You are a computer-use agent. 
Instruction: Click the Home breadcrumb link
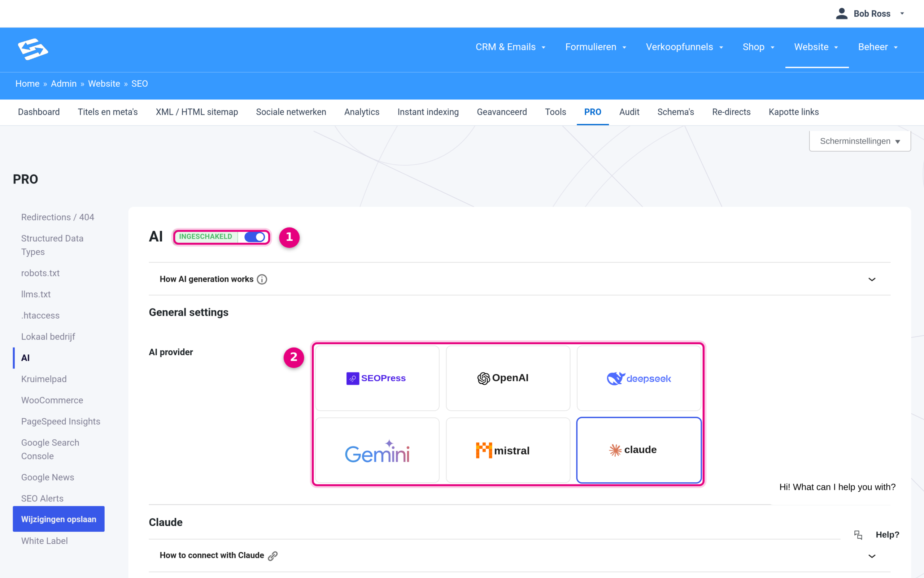coord(27,84)
